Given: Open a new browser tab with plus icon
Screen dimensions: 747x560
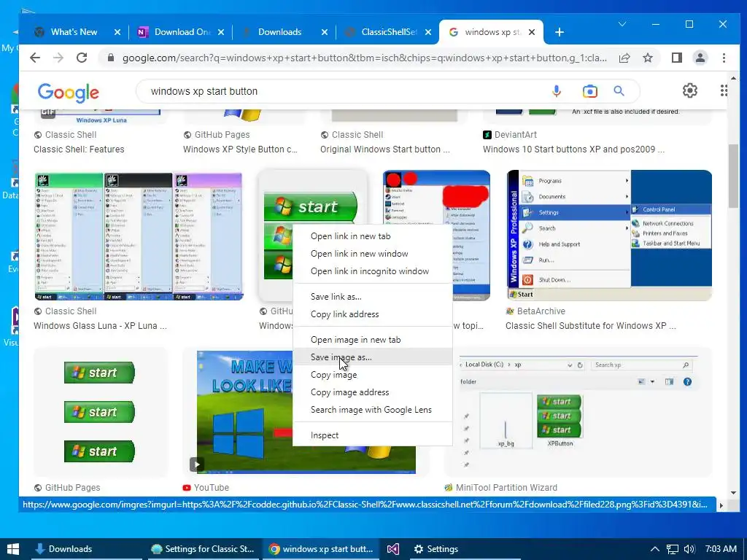Looking at the screenshot, I should click(560, 32).
